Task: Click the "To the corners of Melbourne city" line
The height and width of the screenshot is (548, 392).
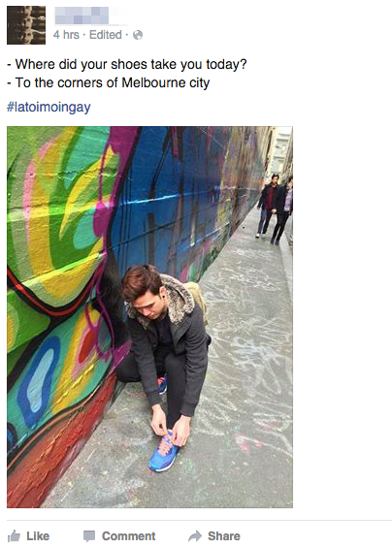Action: click(x=109, y=82)
